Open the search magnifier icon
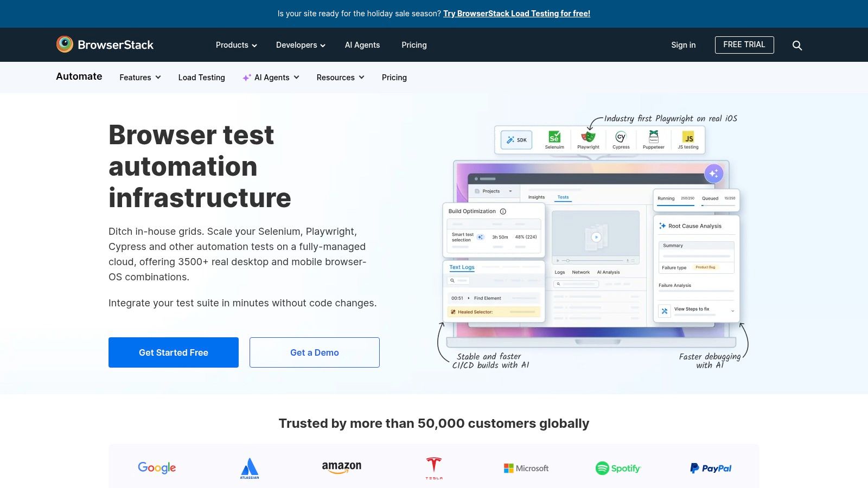 pyautogui.click(x=797, y=46)
